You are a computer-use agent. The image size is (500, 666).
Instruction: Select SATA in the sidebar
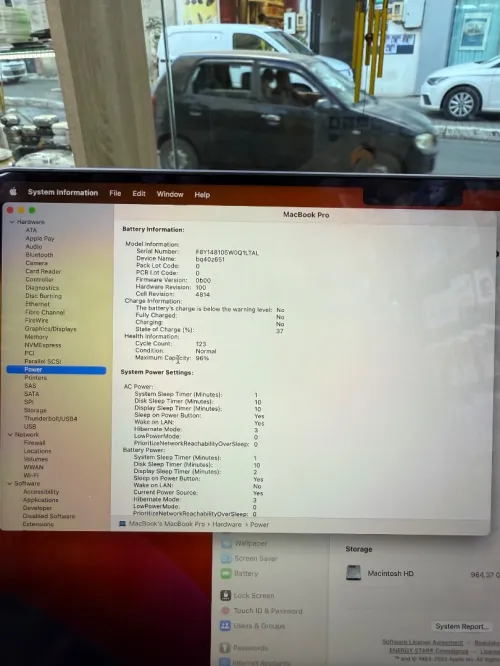coord(32,394)
